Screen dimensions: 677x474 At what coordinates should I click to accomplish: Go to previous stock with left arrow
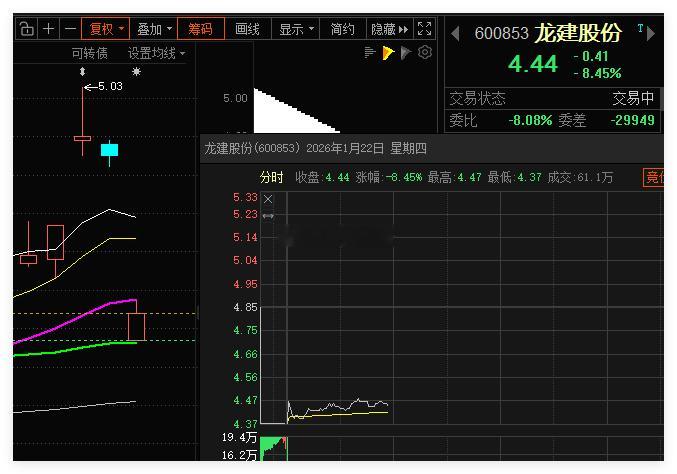point(455,33)
